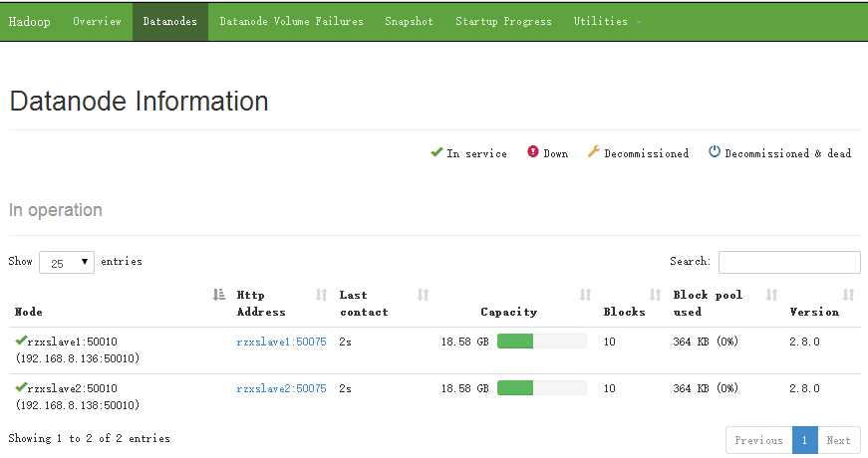Image resolution: width=868 pixels, height=458 pixels.
Task: Click the Blocks column header
Action: [x=624, y=312]
